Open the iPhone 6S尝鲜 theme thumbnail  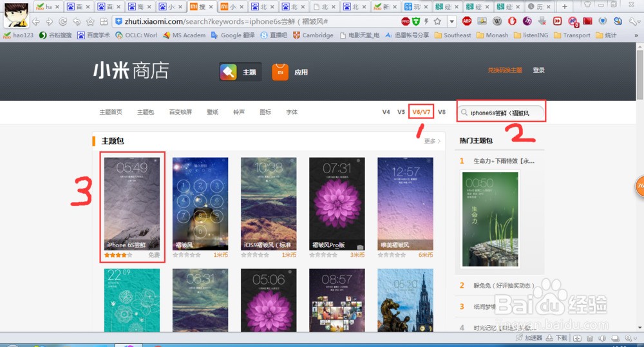coord(132,203)
